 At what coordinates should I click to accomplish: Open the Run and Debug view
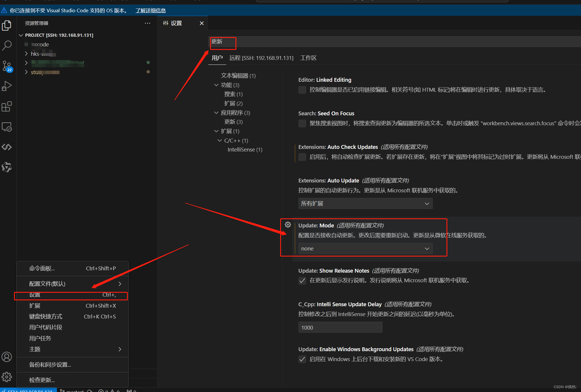(x=7, y=86)
